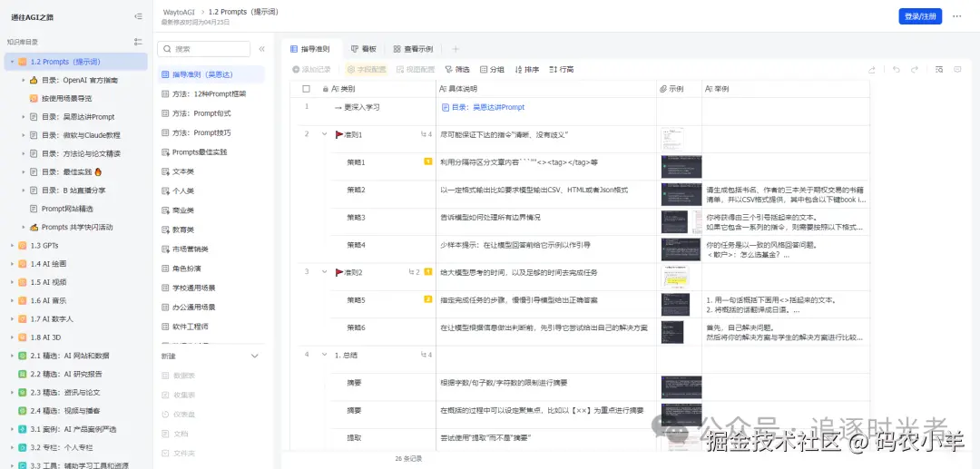Click the 字段配置 button

pos(367,70)
